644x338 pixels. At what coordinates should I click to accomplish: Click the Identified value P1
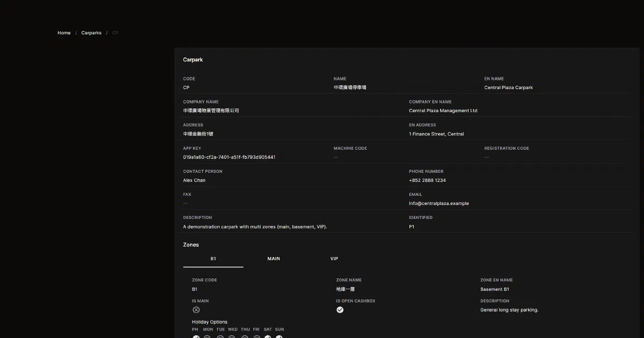(412, 226)
